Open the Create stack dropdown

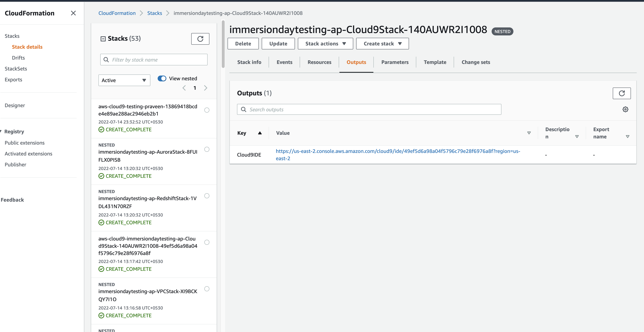click(382, 44)
